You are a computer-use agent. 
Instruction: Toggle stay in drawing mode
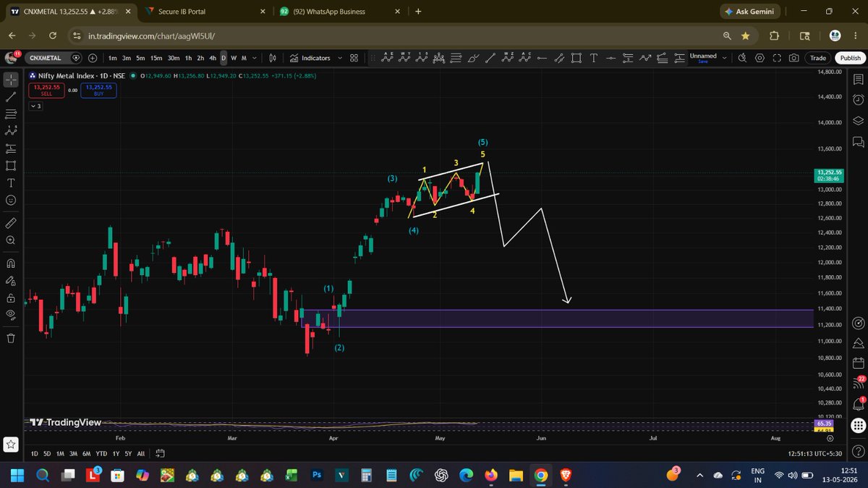click(x=11, y=280)
